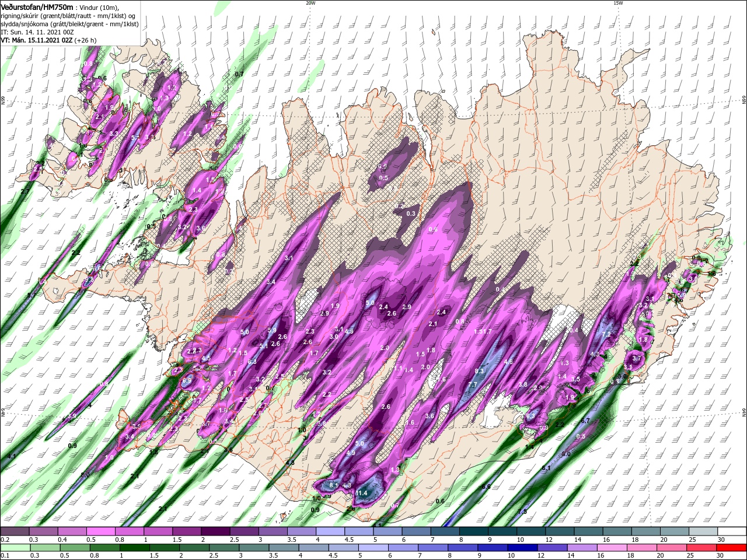The image size is (747, 560).
Task: Click the 4.1 value at the left map edge
Action: (11, 456)
